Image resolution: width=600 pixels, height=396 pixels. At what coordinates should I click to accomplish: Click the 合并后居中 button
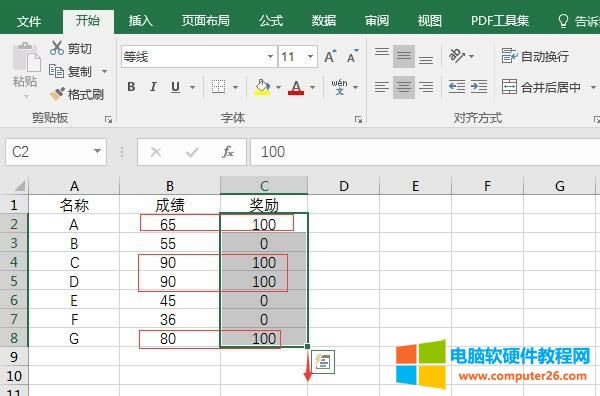542,87
